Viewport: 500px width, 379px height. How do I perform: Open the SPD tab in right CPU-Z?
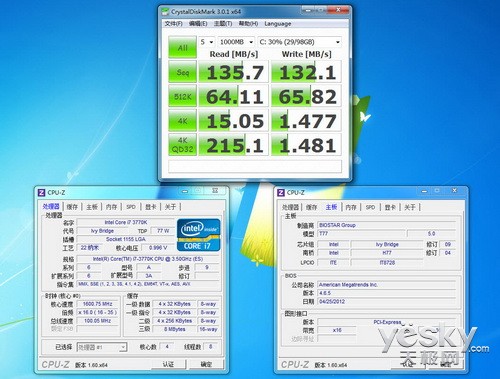pyautogui.click(x=370, y=207)
